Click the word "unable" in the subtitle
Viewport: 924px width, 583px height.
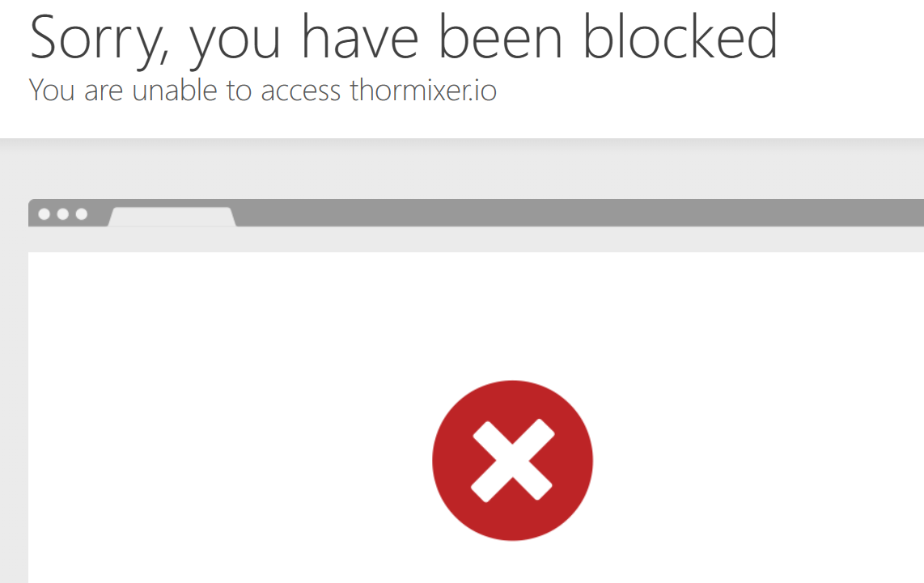pyautogui.click(x=175, y=91)
